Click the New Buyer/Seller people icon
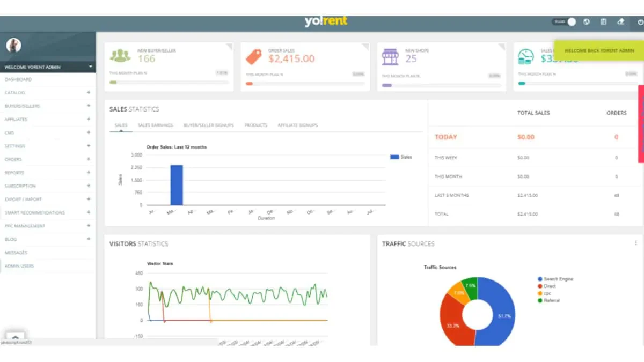Image resolution: width=644 pixels, height=362 pixels. coord(120,56)
